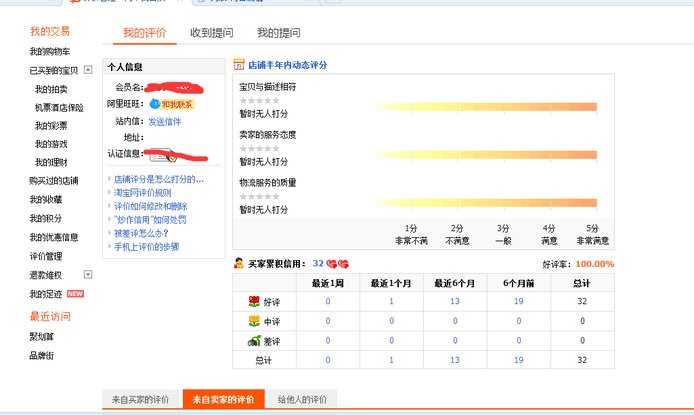Click the 宝贝与描述相符 star rating
Screen dimensions: 694x415
[x=259, y=100]
